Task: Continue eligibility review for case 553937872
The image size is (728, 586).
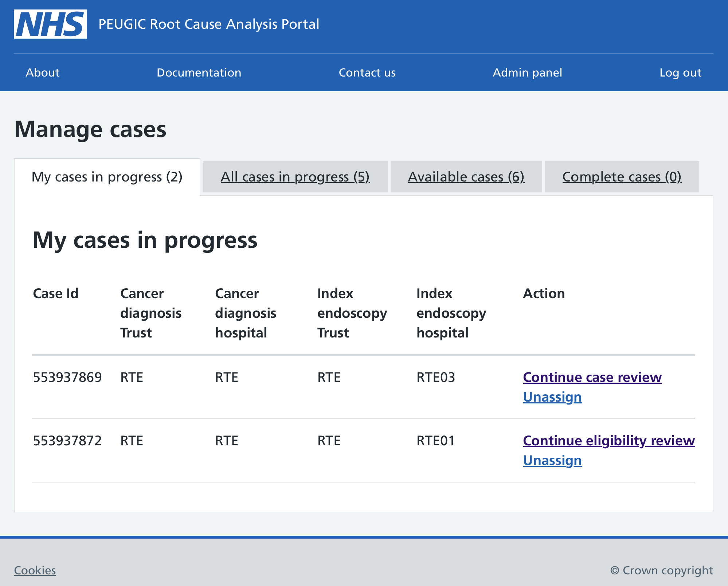Action: [609, 441]
